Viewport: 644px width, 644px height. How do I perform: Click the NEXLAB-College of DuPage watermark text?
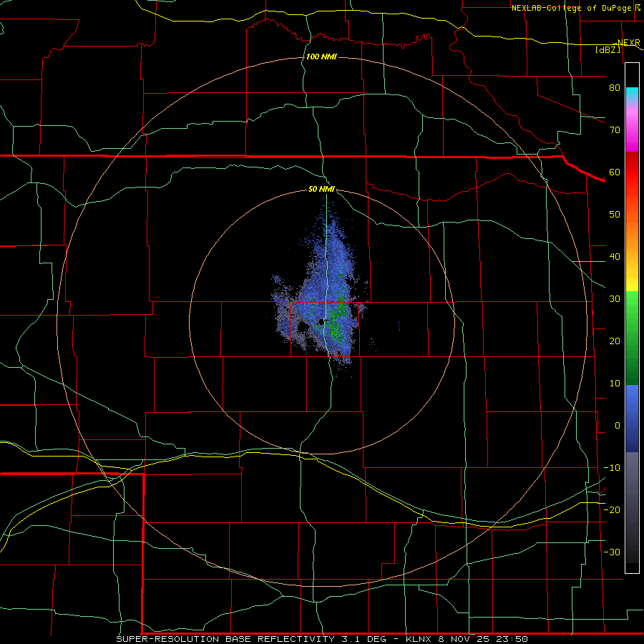tap(571, 8)
